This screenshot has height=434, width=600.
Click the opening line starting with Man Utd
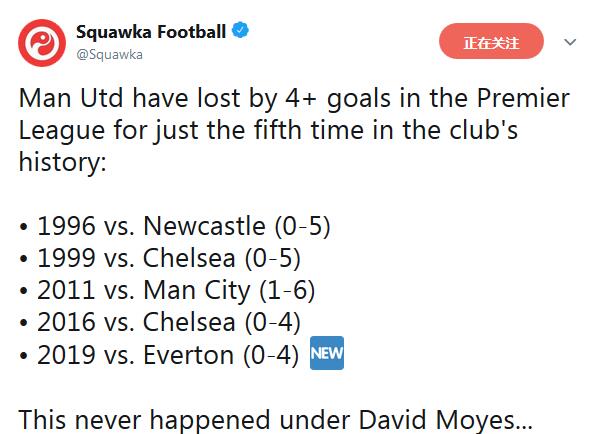(x=294, y=99)
